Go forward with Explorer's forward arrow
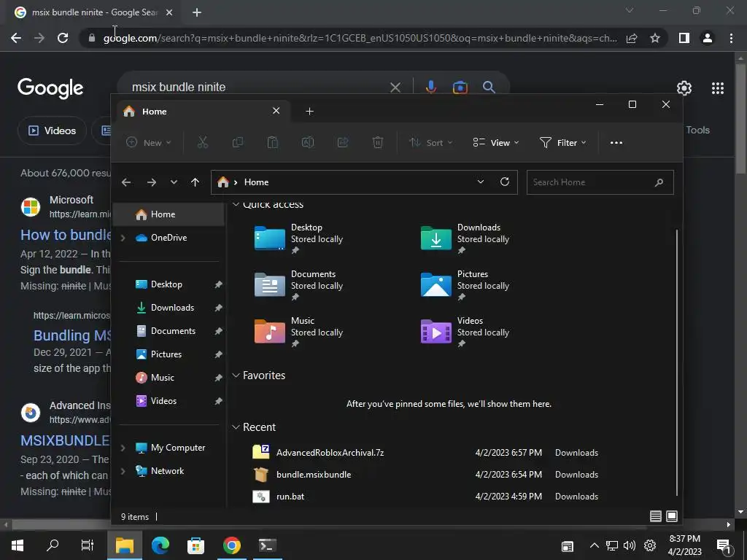 pos(152,182)
